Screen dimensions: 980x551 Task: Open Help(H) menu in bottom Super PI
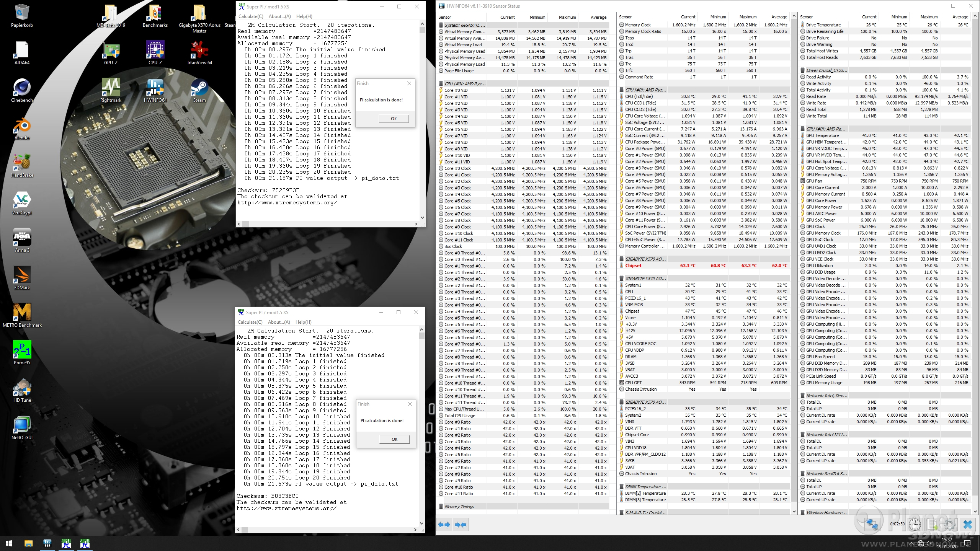click(x=304, y=322)
